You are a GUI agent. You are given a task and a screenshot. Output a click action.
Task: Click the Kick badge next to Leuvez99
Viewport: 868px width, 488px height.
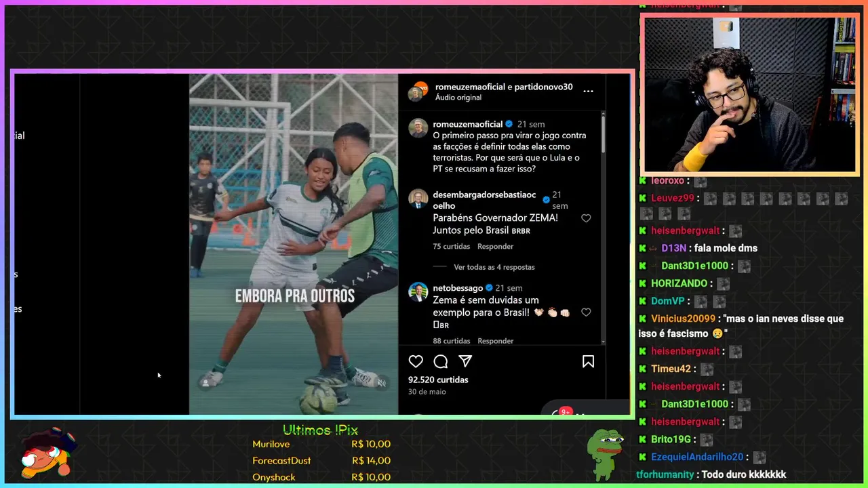pos(642,198)
